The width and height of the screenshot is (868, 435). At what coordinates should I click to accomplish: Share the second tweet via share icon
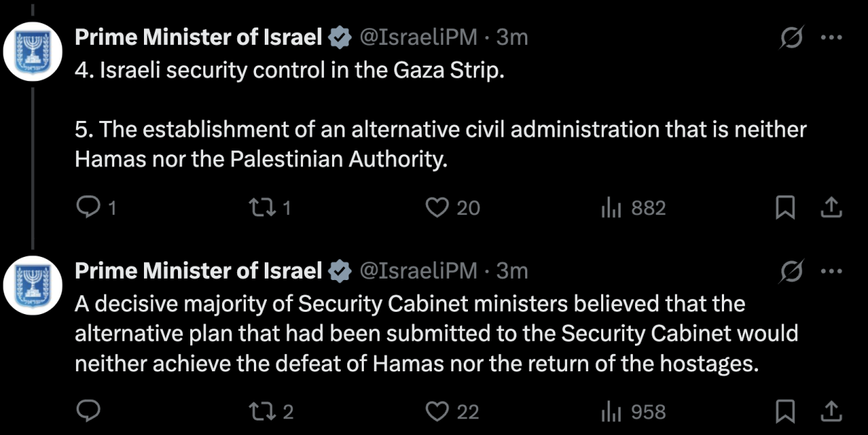point(832,412)
